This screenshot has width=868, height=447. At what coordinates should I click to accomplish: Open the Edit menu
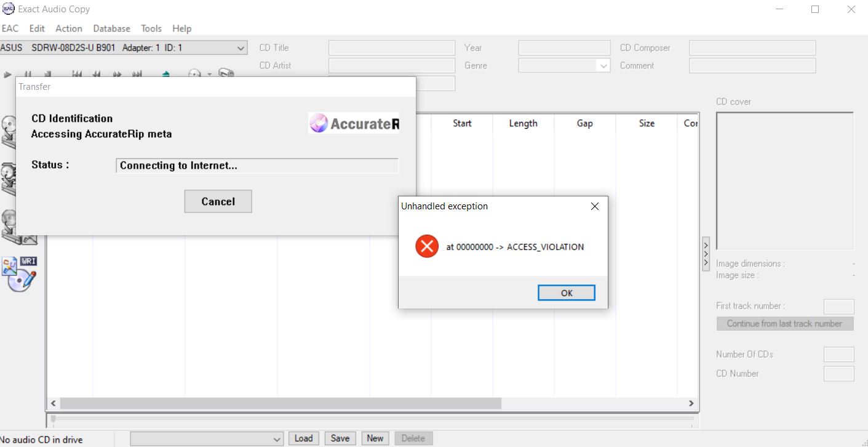pyautogui.click(x=37, y=28)
